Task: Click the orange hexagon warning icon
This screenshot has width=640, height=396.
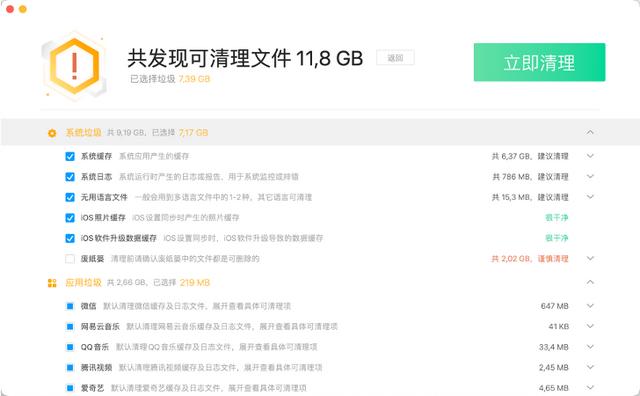Action: (74, 65)
